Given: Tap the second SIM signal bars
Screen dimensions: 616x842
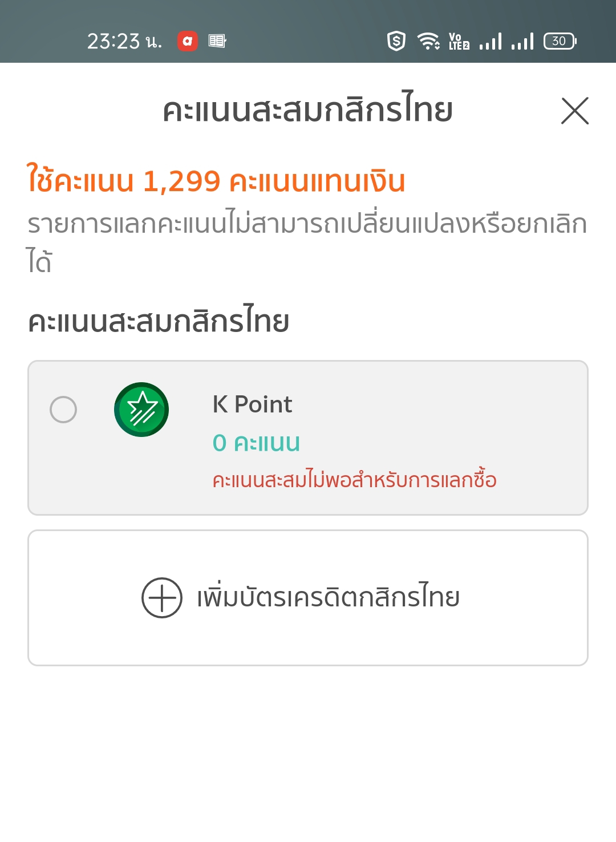Looking at the screenshot, I should tap(522, 41).
